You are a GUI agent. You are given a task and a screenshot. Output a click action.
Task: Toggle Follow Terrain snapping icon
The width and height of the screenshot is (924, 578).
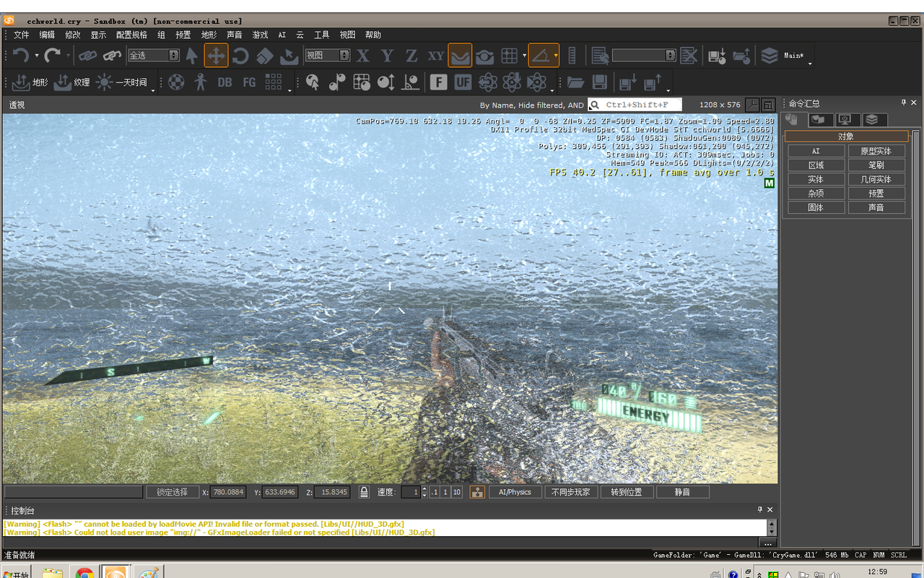460,55
